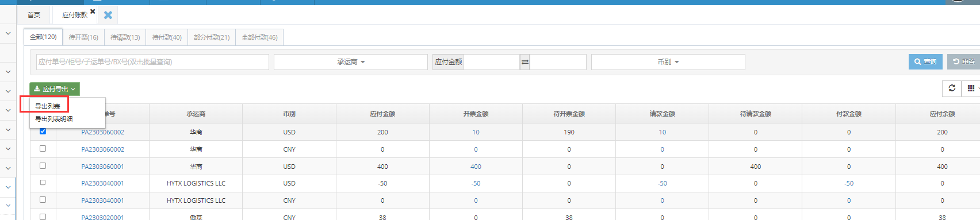980x220 pixels.
Task: Open payable link PA2303060001
Action: 102,167
